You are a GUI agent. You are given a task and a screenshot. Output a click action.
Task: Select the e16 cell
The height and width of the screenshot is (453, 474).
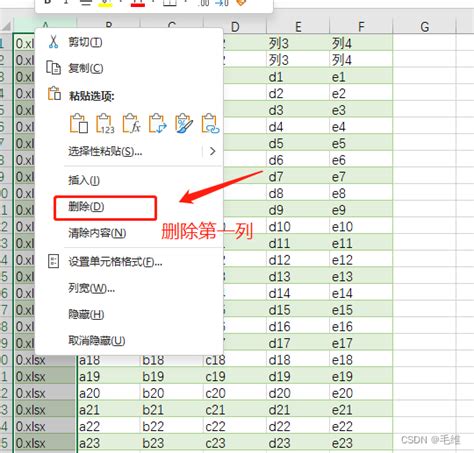pyautogui.click(x=361, y=326)
